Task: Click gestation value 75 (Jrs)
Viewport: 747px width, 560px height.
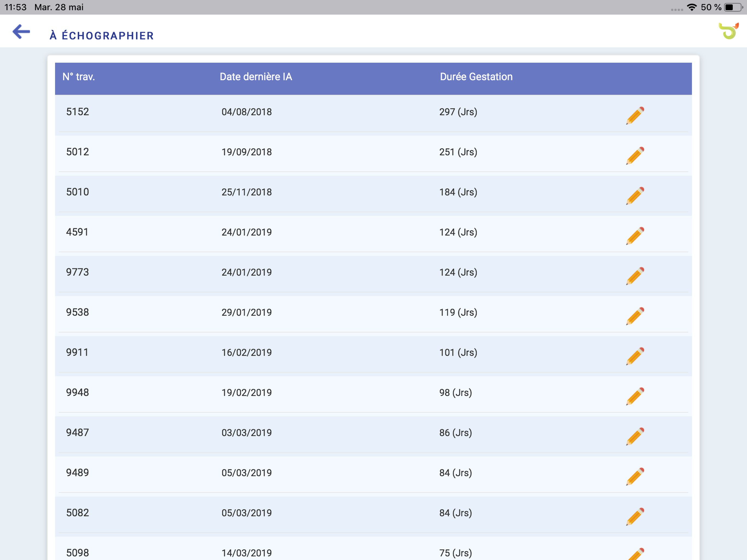Action: click(456, 553)
